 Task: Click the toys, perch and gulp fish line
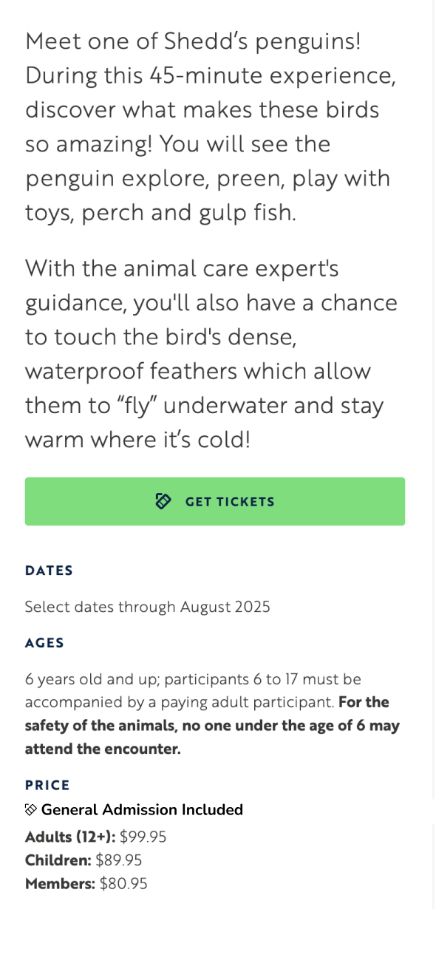tap(160, 213)
